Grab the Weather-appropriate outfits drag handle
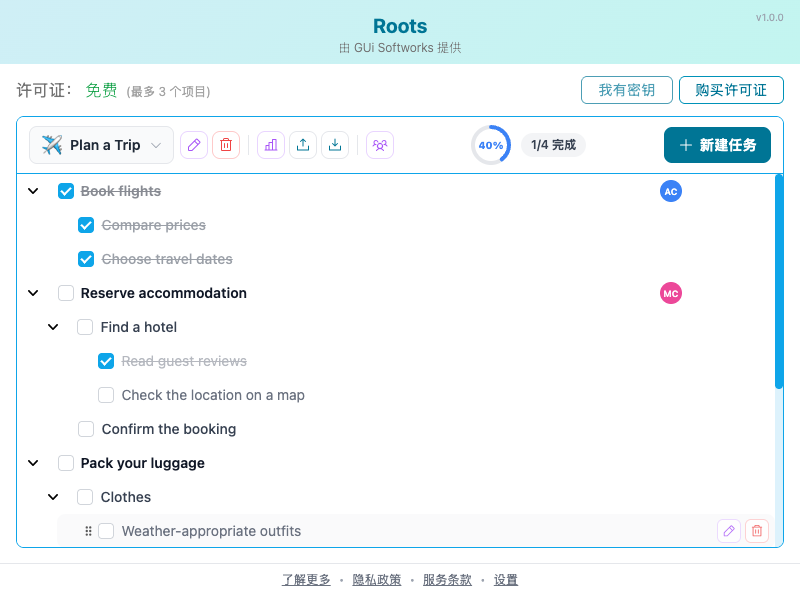Image resolution: width=800 pixels, height=600 pixels. point(88,531)
